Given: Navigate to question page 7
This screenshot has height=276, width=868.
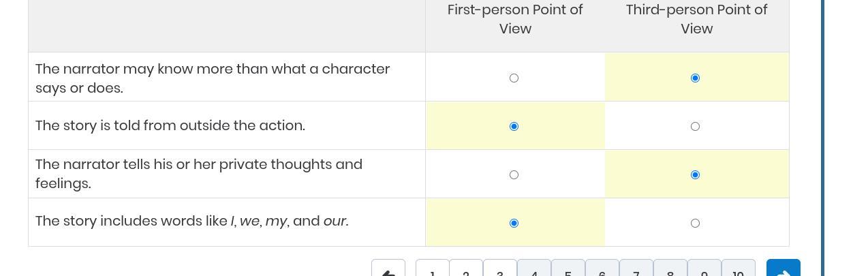Looking at the screenshot, I should (636, 269).
